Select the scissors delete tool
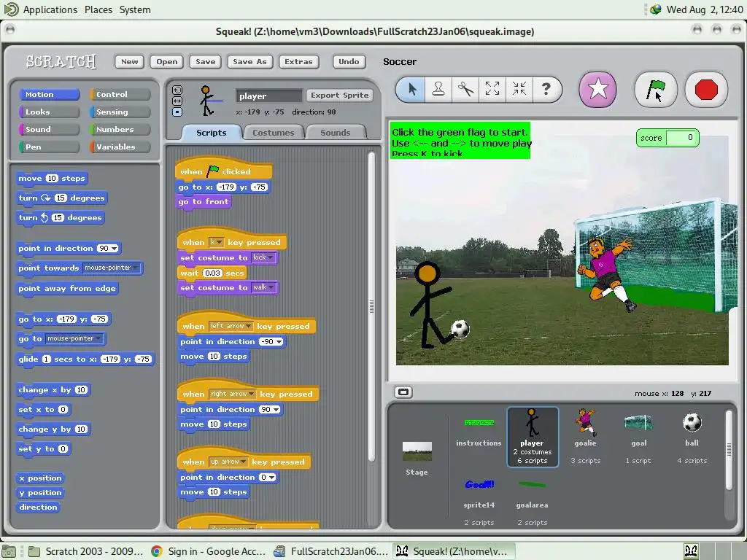747x560 pixels. click(465, 89)
